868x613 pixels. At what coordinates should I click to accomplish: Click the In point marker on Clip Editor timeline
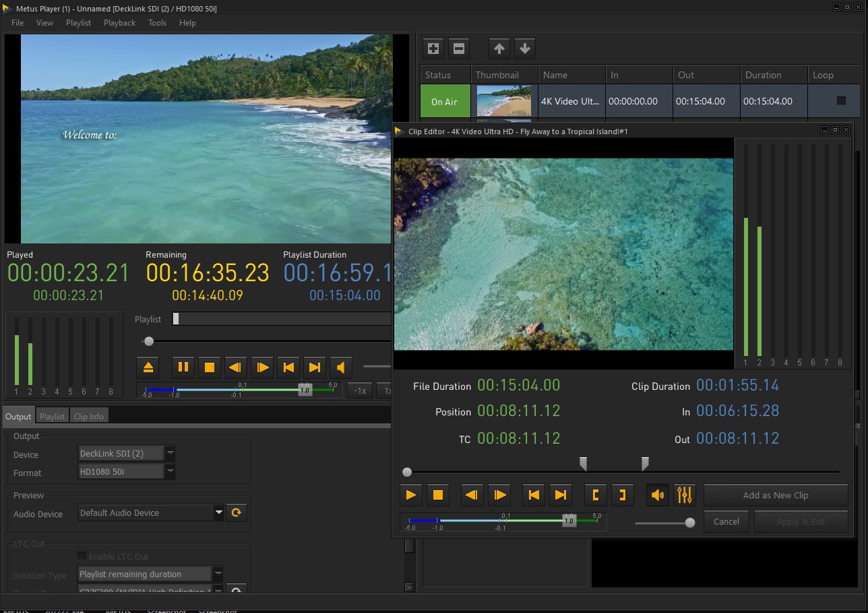point(583,464)
